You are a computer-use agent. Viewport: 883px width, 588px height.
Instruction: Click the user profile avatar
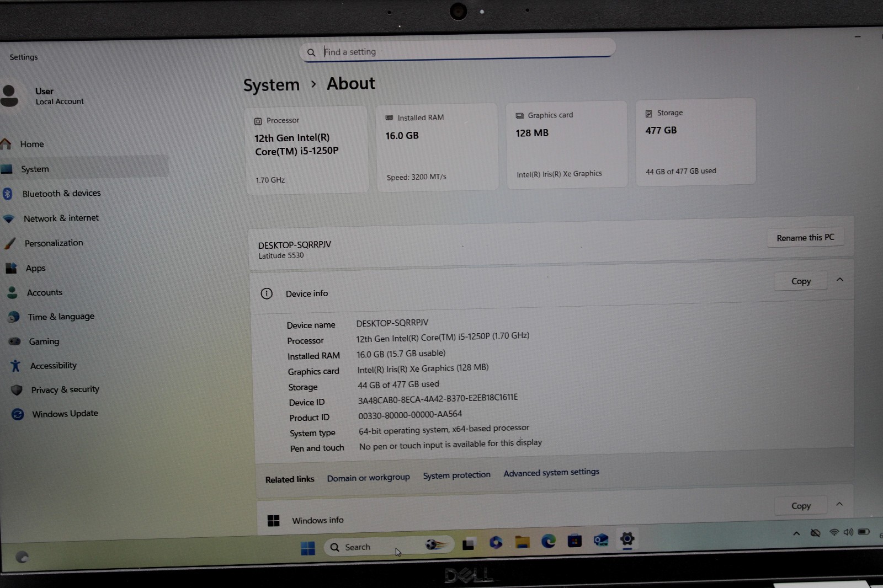(9, 95)
